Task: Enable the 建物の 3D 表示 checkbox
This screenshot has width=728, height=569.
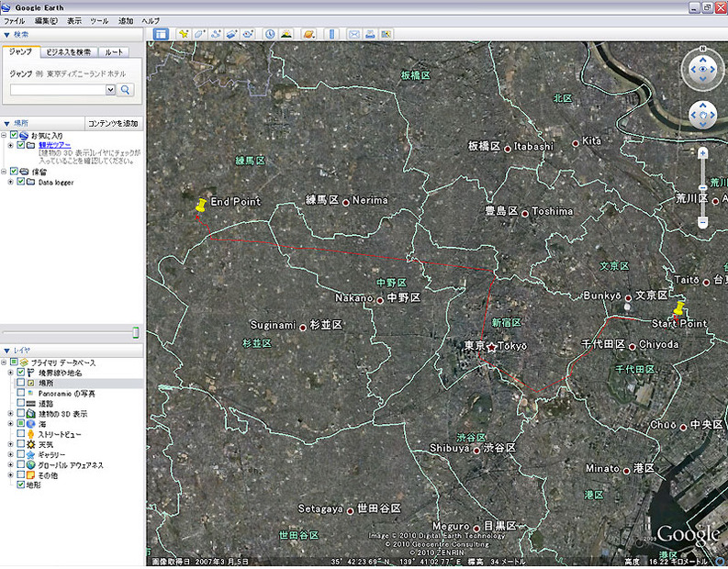Action: click(x=20, y=413)
